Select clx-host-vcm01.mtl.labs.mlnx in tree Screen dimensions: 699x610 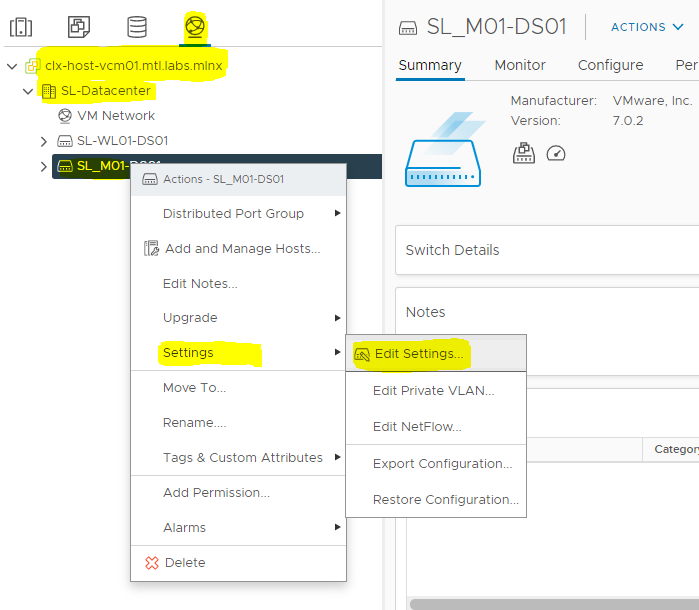point(134,66)
